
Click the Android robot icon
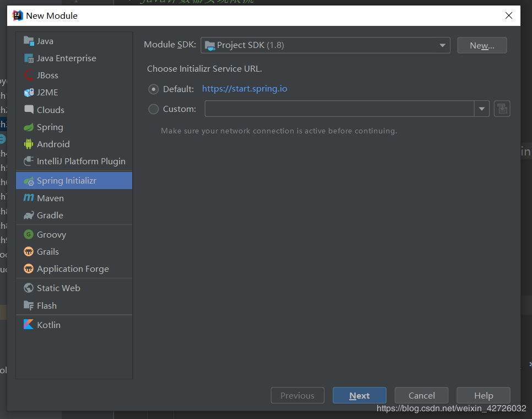pyautogui.click(x=29, y=144)
